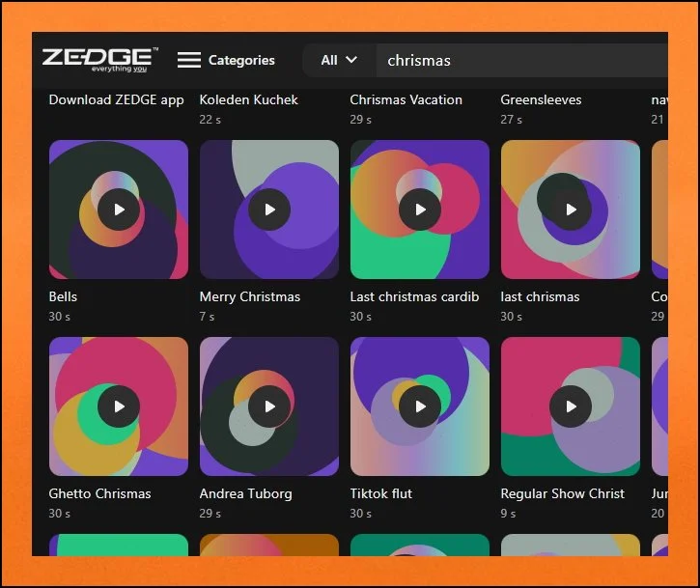Screen dimensions: 700x588
Task: Select the Tiktok flut title text
Action: (380, 493)
